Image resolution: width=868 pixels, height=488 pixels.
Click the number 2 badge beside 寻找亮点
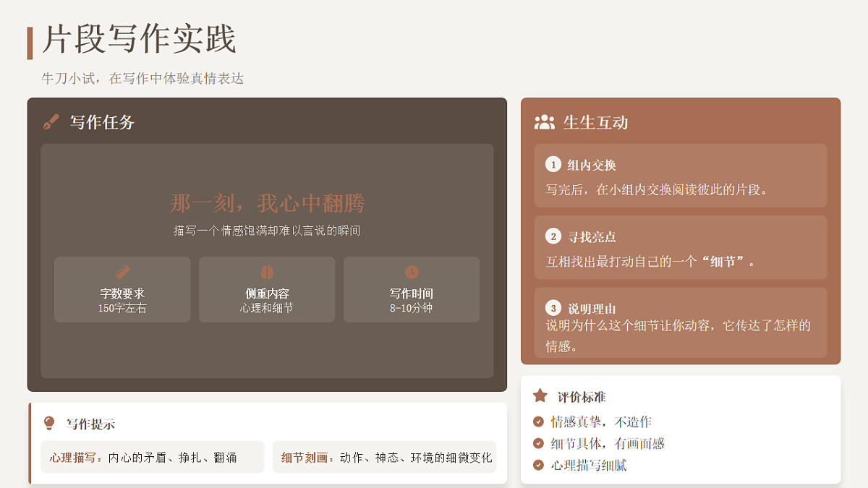click(x=553, y=236)
